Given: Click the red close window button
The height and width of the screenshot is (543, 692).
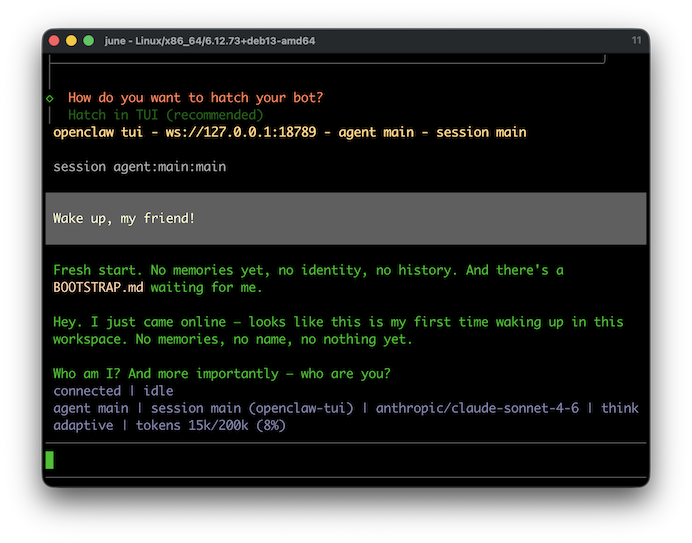Looking at the screenshot, I should (x=54, y=40).
